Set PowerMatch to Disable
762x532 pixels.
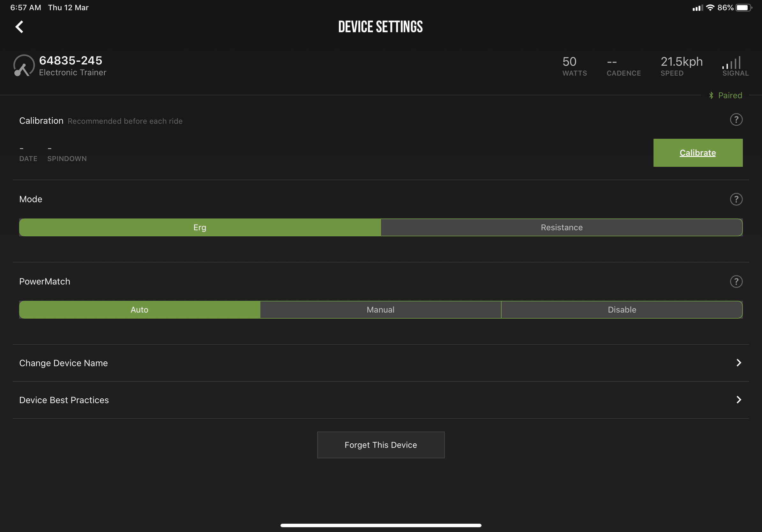click(x=622, y=310)
